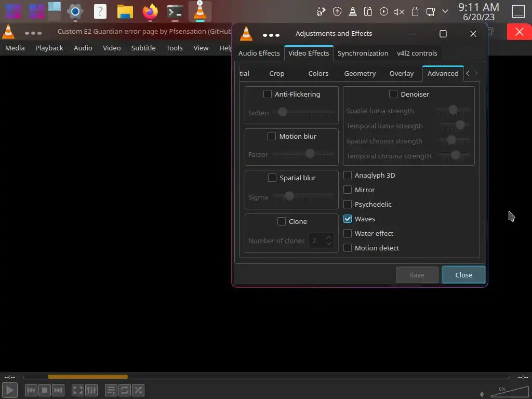This screenshot has width=532, height=399.
Task: Open the Audio menu
Action: click(x=83, y=48)
